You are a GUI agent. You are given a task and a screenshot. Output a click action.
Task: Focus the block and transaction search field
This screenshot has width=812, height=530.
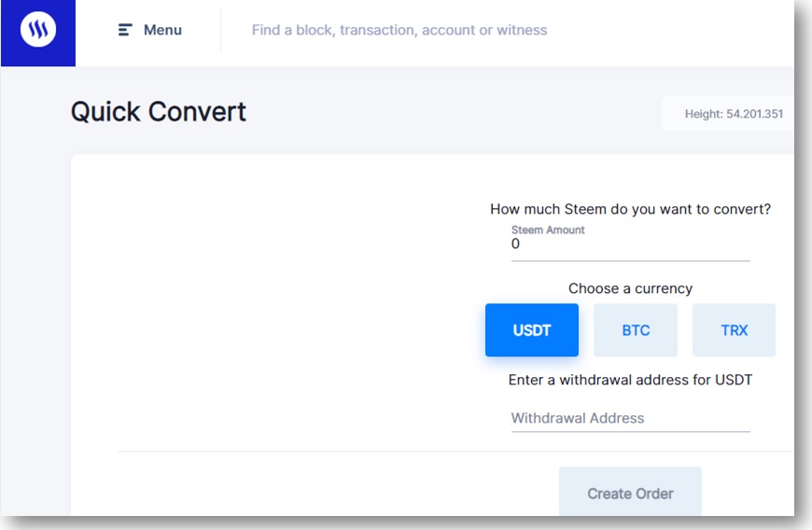click(399, 30)
